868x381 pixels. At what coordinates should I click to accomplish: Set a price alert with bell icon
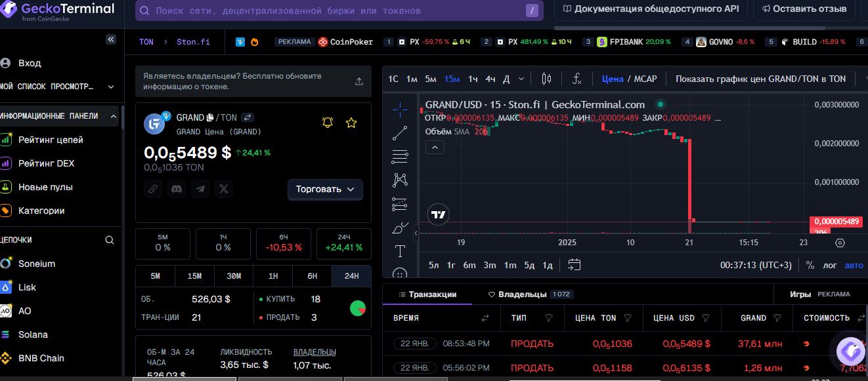coord(328,123)
